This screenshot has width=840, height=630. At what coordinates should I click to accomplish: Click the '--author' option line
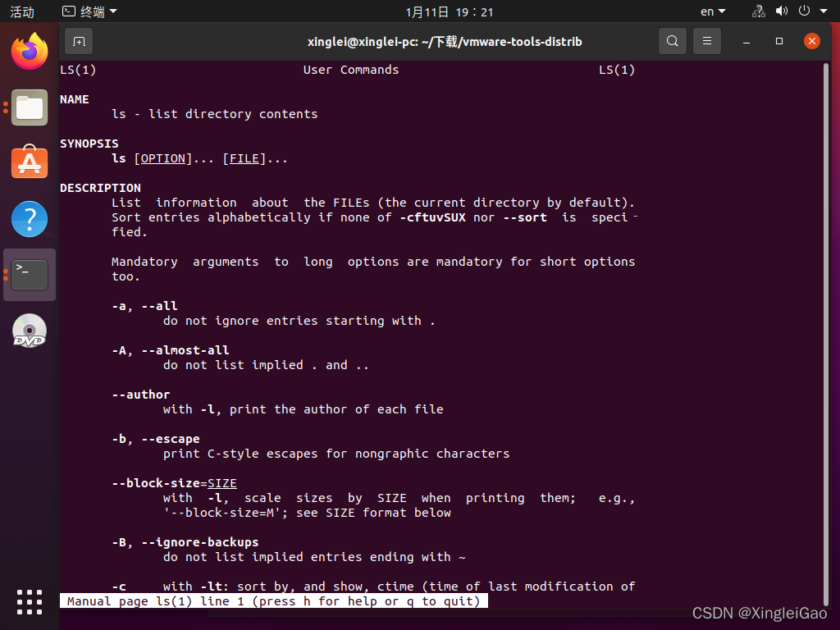(141, 395)
